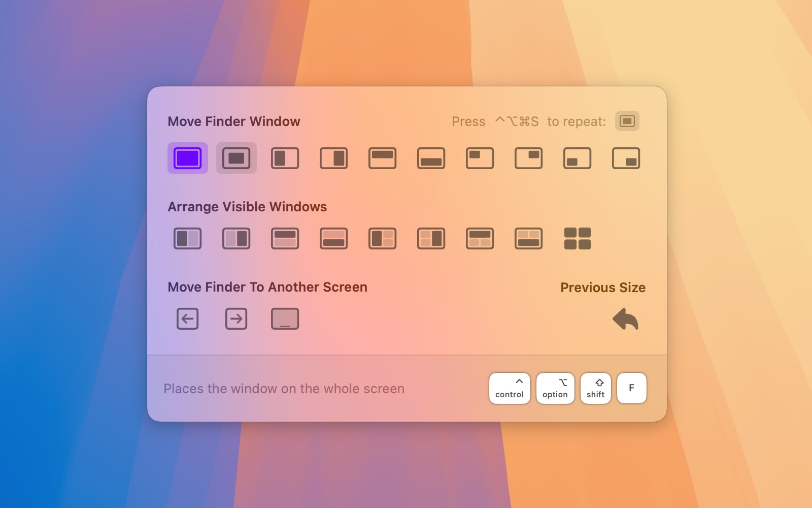Image resolution: width=812 pixels, height=508 pixels.
Task: Click 'Places the window on the whole screen' text
Action: coord(284,389)
